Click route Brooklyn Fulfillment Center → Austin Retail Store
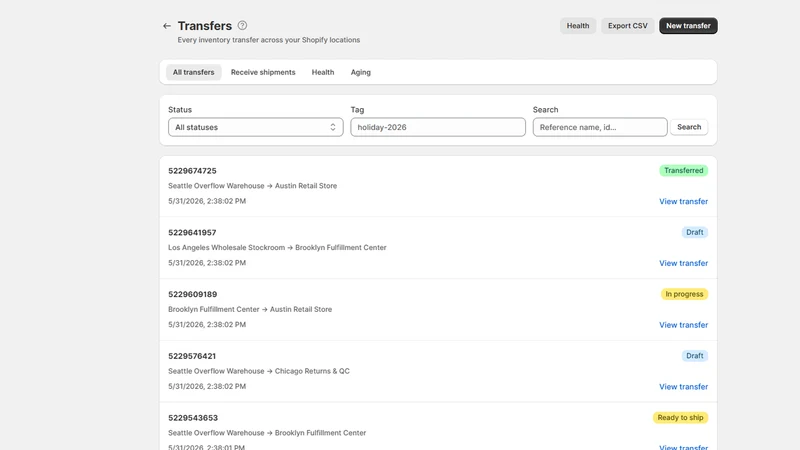800x450 pixels. point(250,309)
